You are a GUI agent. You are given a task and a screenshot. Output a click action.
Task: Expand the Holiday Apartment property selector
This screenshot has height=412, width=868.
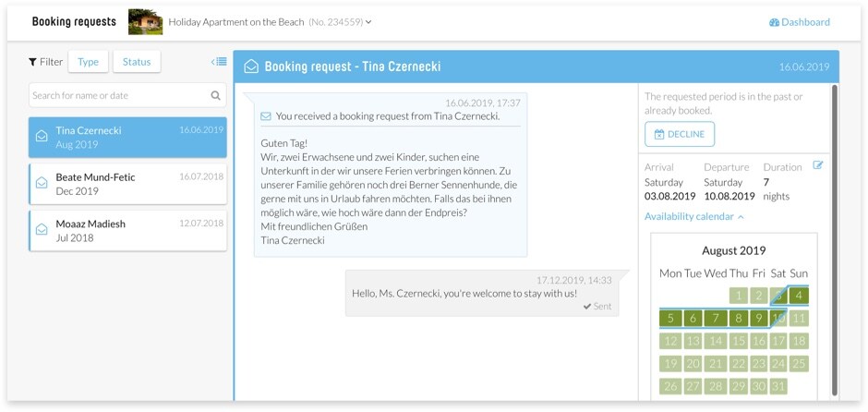coord(368,22)
